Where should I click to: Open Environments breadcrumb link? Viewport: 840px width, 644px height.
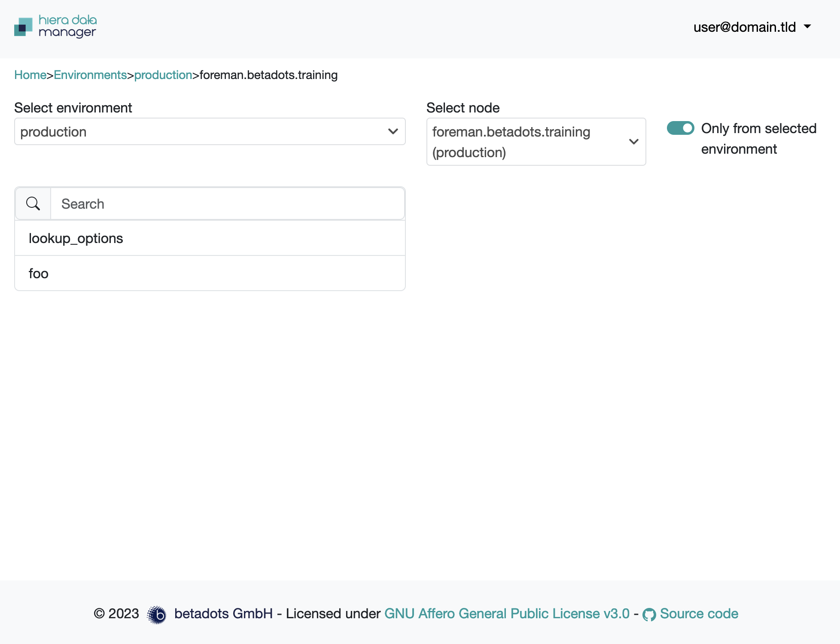[x=90, y=75]
